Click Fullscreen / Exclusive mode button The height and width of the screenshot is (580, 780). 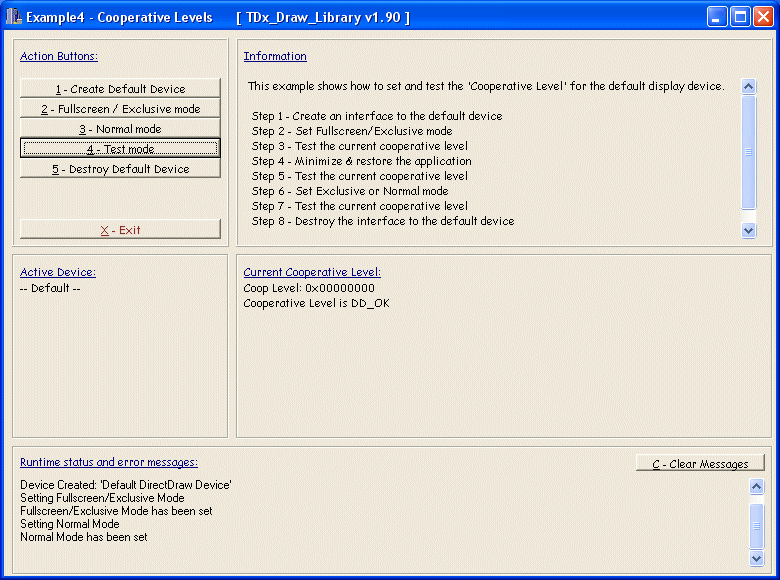click(120, 109)
